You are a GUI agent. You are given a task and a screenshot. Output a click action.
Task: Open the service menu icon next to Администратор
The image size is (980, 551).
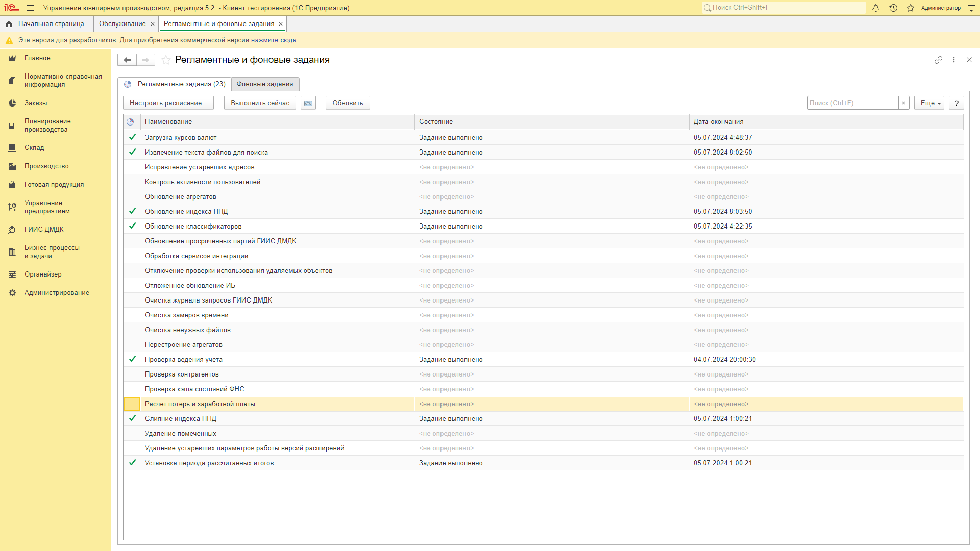pyautogui.click(x=971, y=8)
